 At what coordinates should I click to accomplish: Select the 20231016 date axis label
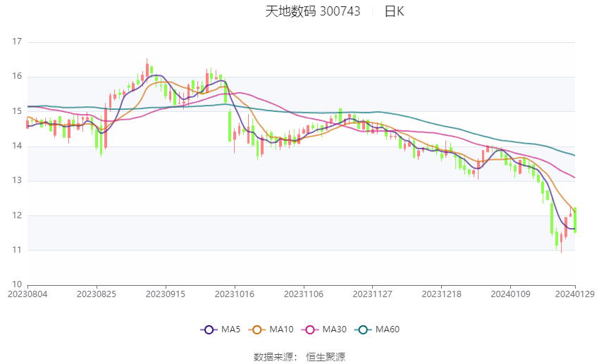coord(234,293)
